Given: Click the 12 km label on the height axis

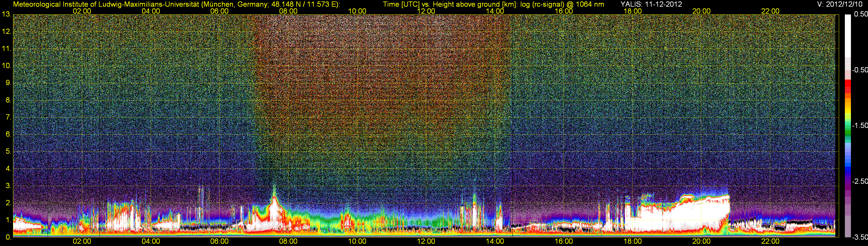Looking at the screenshot, I should point(6,31).
